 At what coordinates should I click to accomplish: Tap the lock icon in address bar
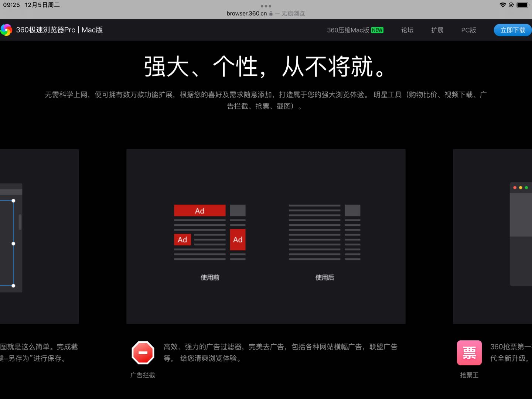(271, 14)
